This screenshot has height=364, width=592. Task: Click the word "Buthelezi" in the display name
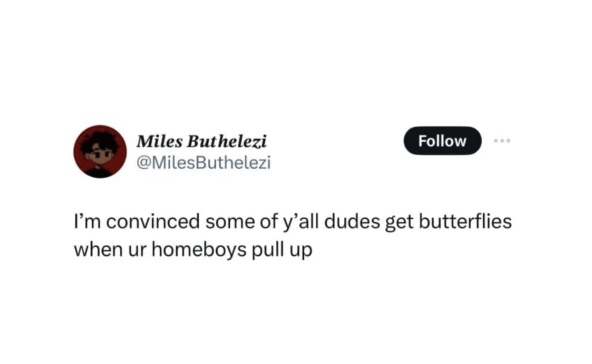pos(222,142)
